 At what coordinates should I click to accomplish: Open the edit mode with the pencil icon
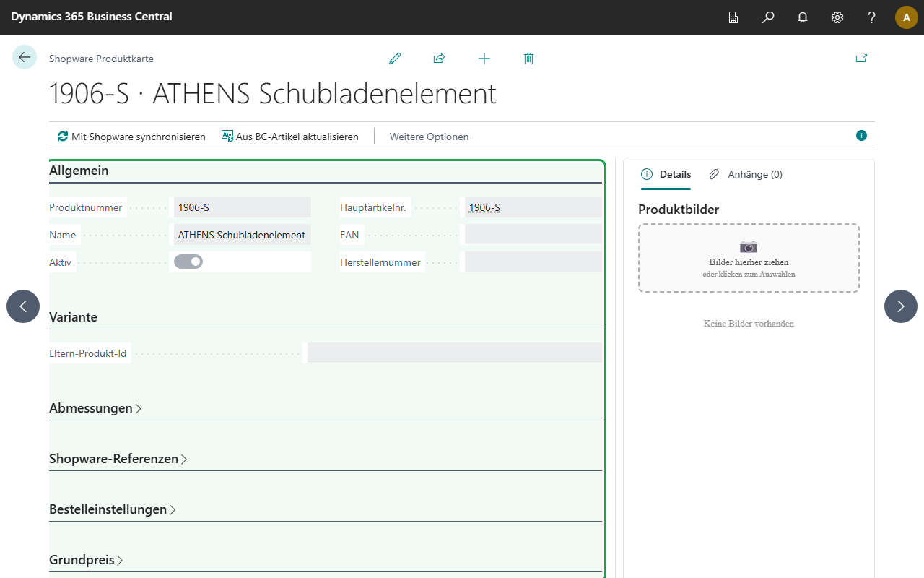[394, 59]
